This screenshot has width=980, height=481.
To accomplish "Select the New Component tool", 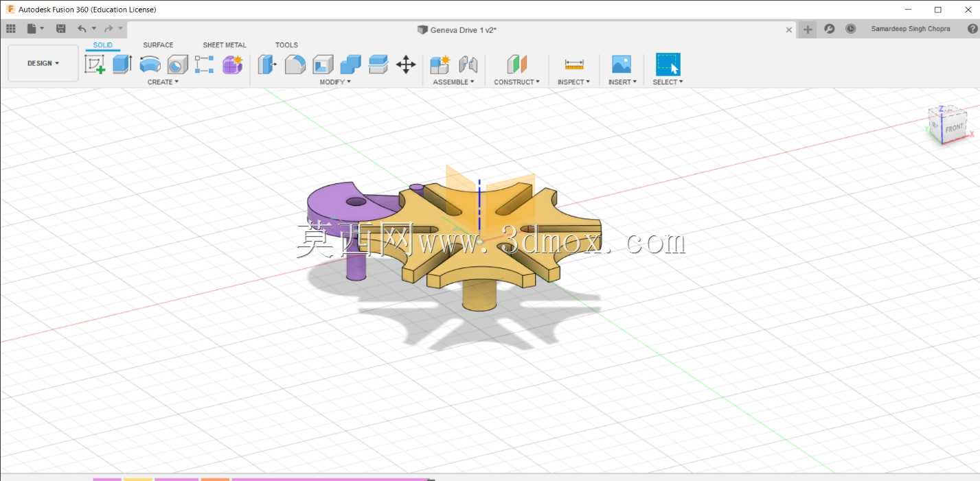I will click(x=440, y=64).
